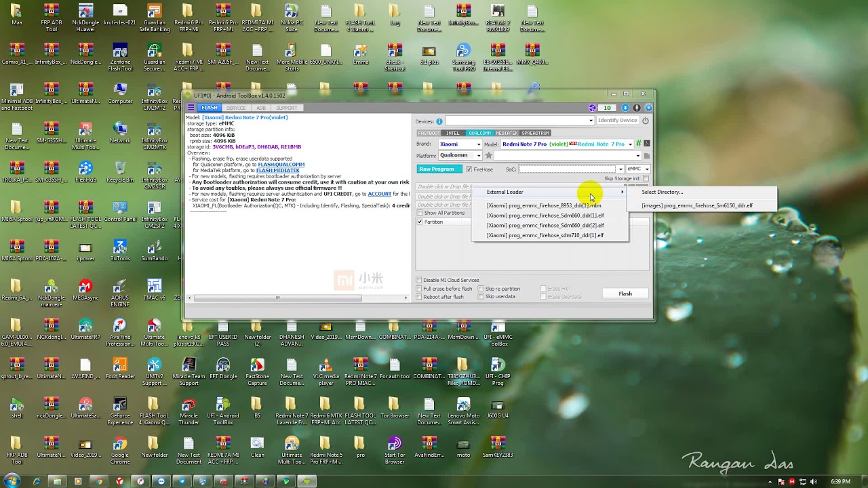Screen dimensions: 868x488
Task: Select the MEDIATEK platform tab
Action: (x=507, y=133)
